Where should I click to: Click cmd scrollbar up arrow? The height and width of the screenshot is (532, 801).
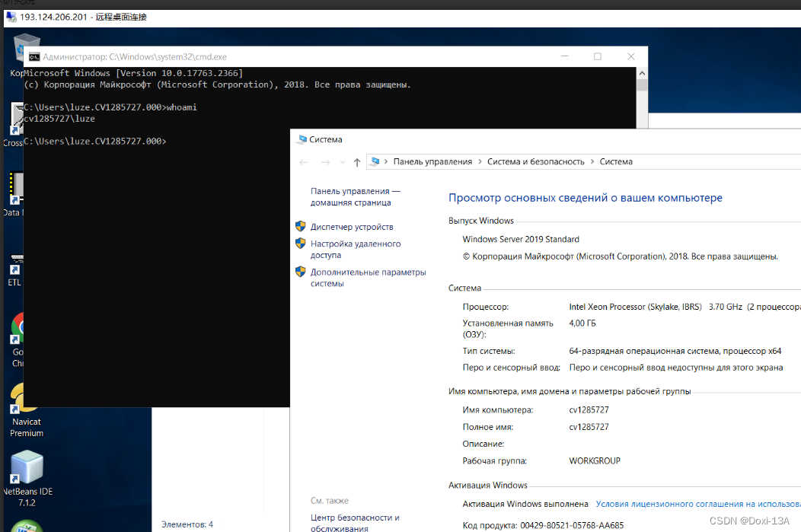pyautogui.click(x=642, y=73)
